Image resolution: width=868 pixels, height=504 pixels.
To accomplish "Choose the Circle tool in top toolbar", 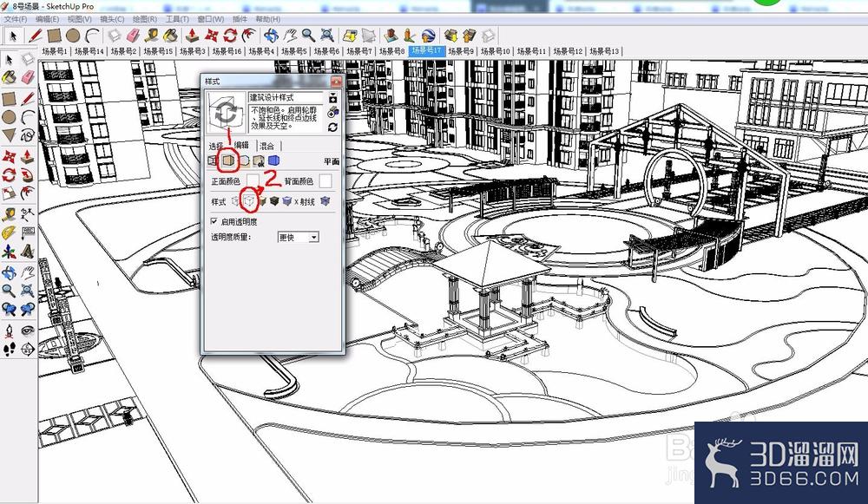I will click(73, 36).
